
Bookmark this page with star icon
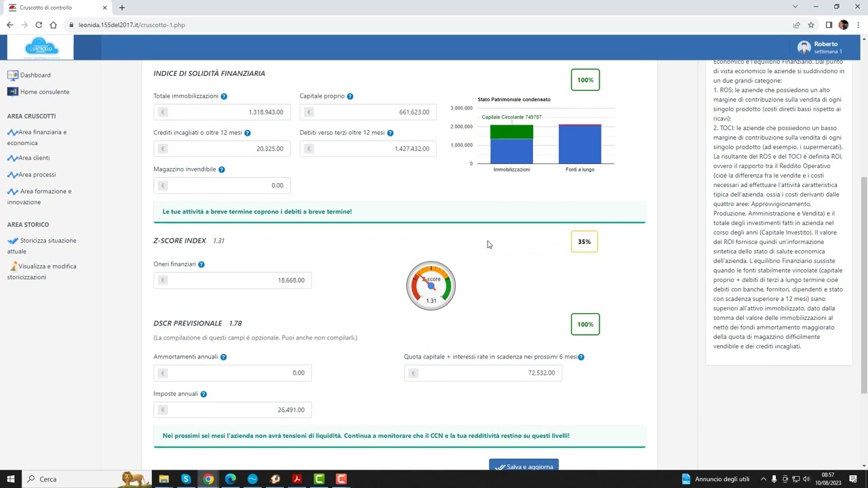[x=811, y=25]
